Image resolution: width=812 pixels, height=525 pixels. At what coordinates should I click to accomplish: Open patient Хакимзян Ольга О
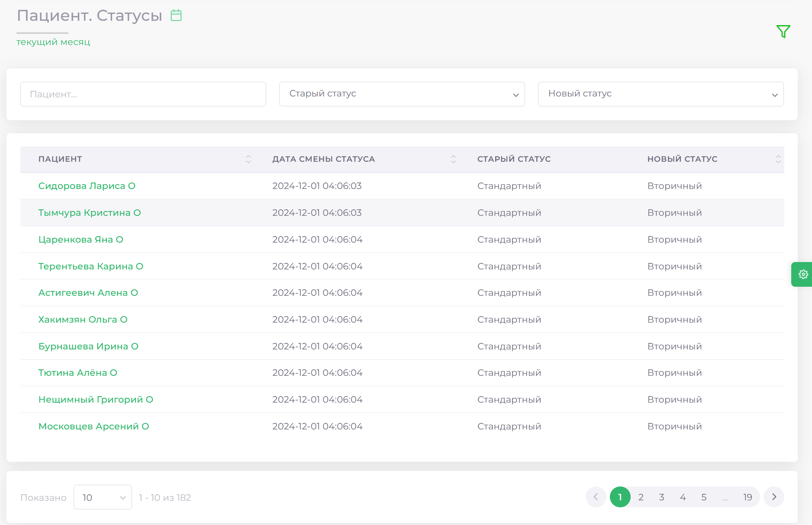[83, 320]
